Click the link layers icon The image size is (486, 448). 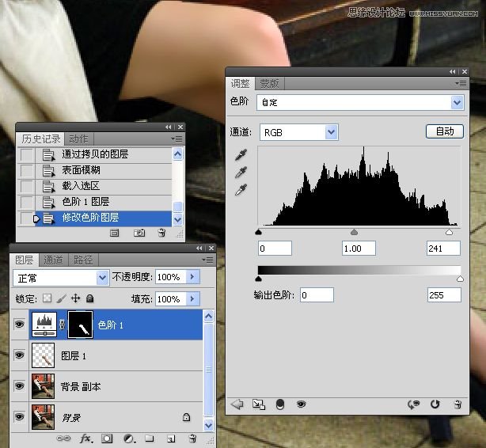point(63,439)
